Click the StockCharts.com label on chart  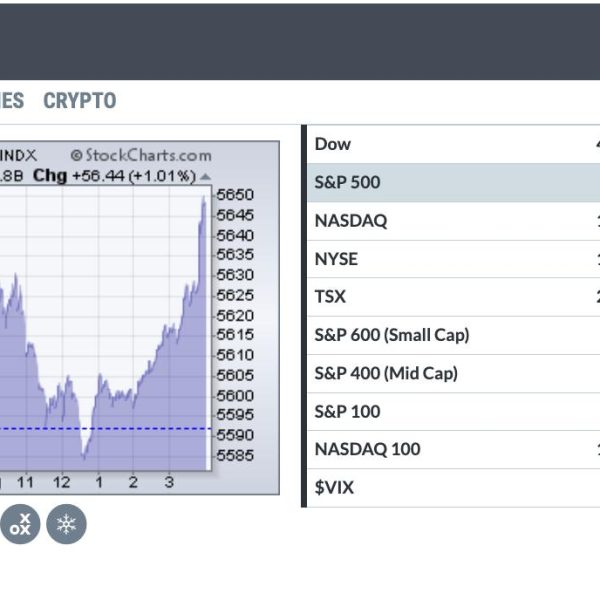click(x=141, y=155)
